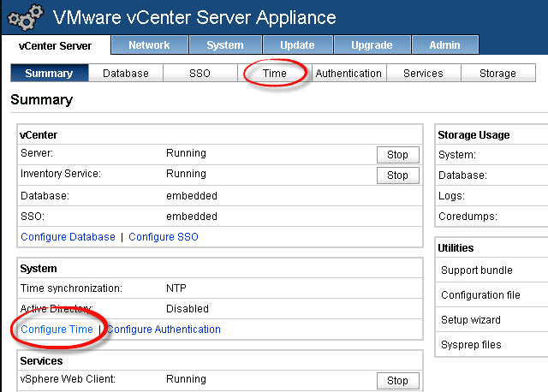Click the Database embedded value

click(x=192, y=196)
